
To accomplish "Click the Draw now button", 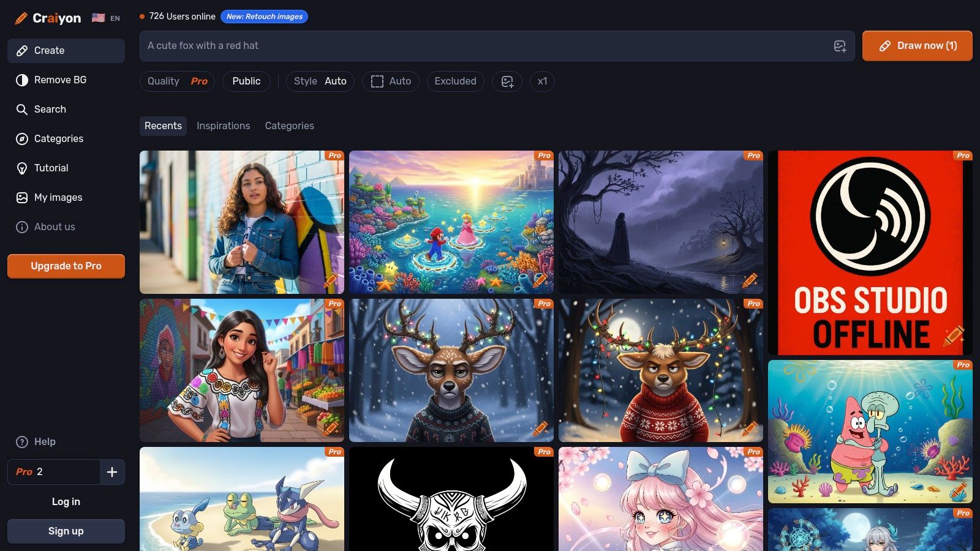I will click(x=917, y=46).
